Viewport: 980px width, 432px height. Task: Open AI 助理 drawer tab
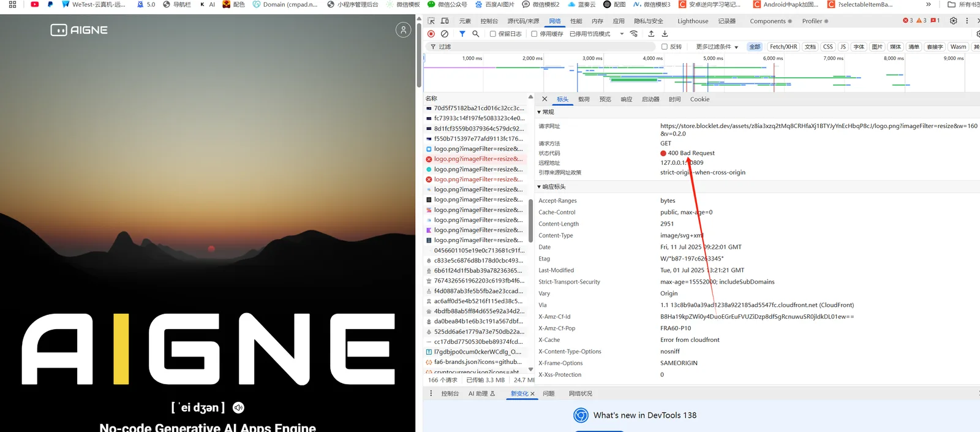(x=481, y=393)
